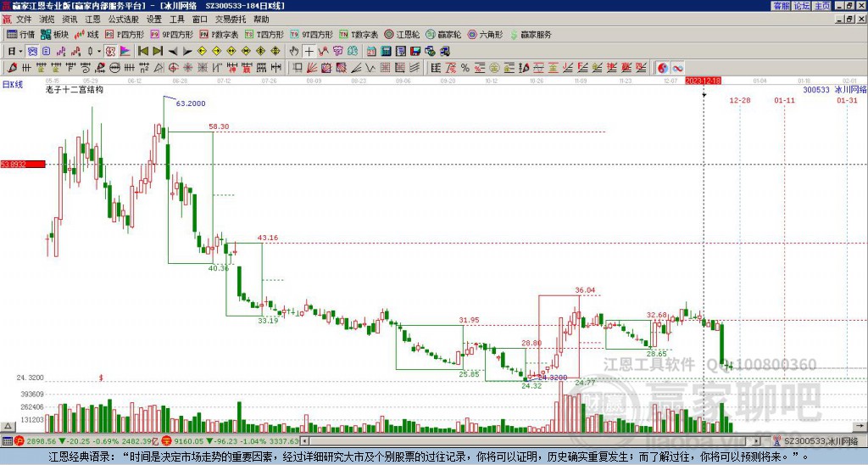The image size is (868, 465).
Task: Open the 帮助 menu
Action: pyautogui.click(x=261, y=20)
